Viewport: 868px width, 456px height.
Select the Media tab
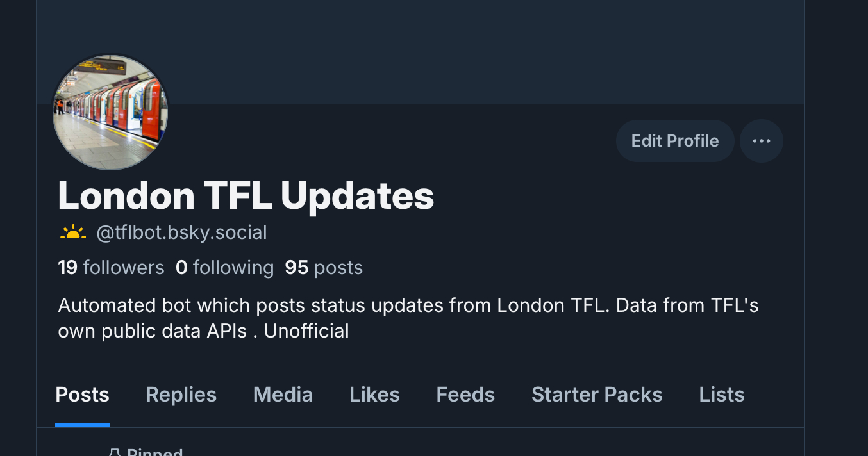pos(283,395)
